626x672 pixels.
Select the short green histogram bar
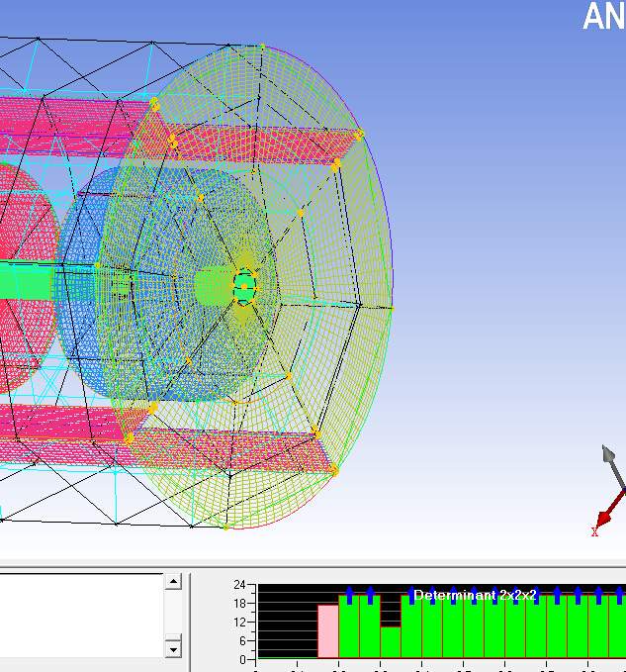pos(391,642)
